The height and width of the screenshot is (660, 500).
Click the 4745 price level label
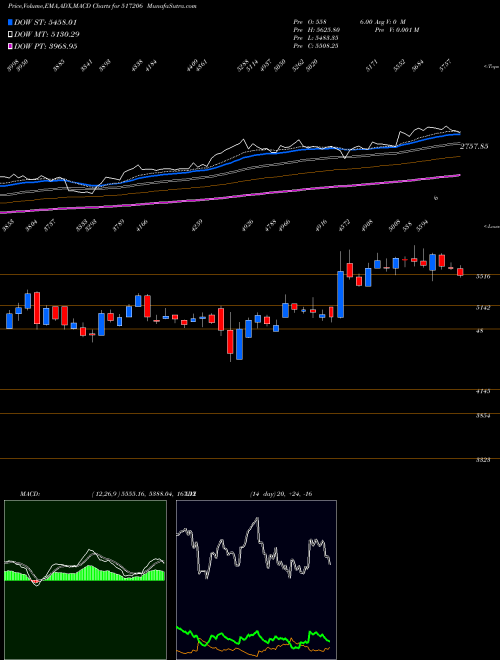tap(483, 391)
